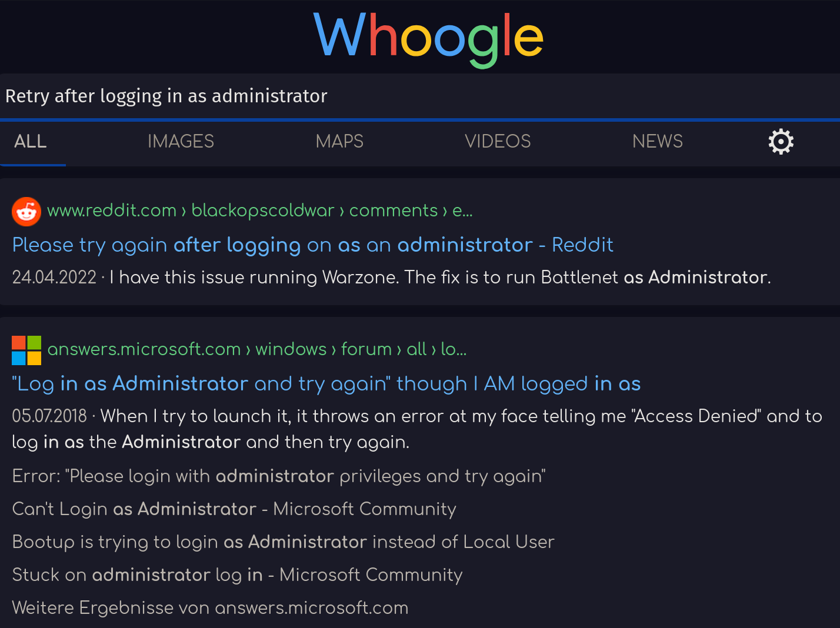Switch to the News tab

coord(657,142)
